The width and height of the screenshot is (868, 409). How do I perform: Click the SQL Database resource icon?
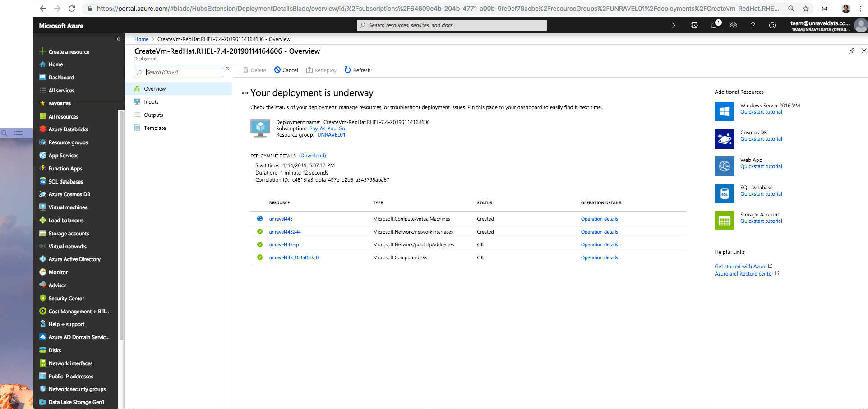(x=725, y=194)
